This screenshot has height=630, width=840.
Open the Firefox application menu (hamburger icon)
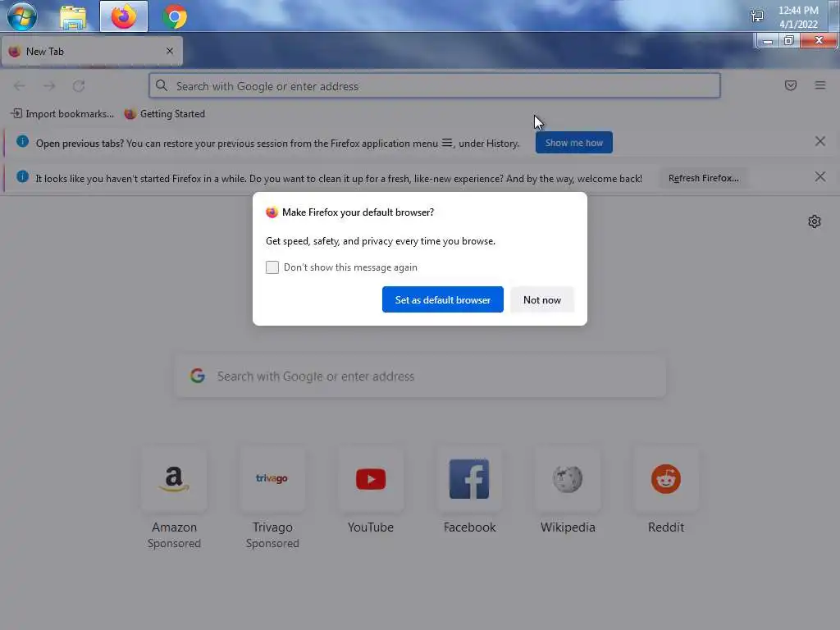(819, 85)
